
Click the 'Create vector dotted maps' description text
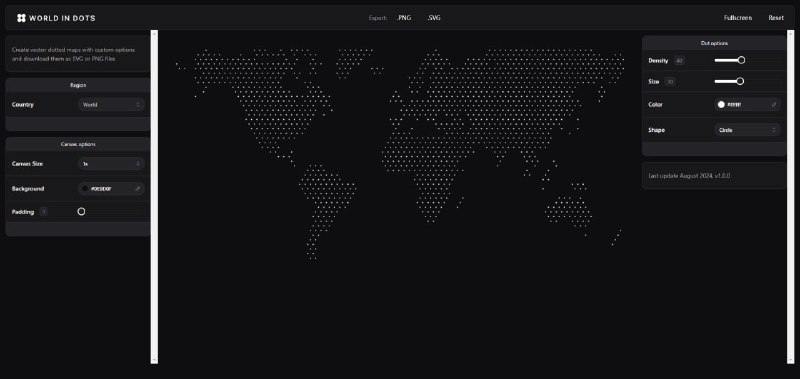tap(73, 54)
